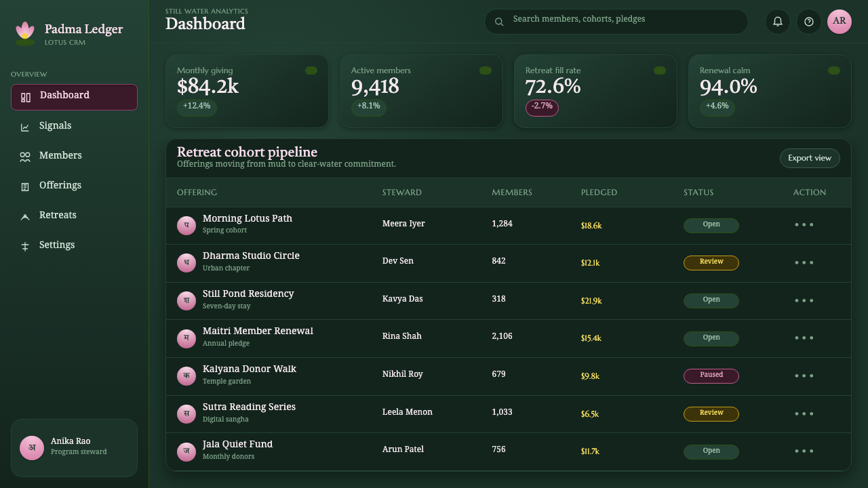
Task: Click the +12.4% change badge
Action: pos(197,108)
